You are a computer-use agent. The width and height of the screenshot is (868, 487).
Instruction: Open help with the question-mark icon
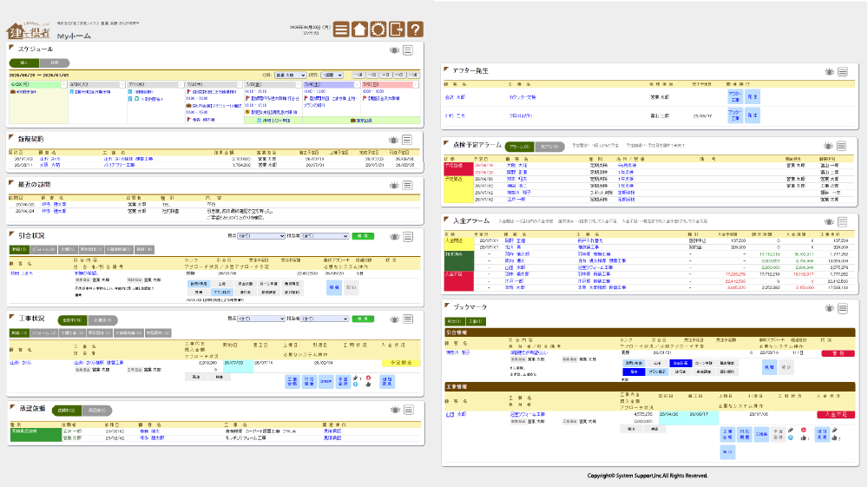pyautogui.click(x=415, y=30)
